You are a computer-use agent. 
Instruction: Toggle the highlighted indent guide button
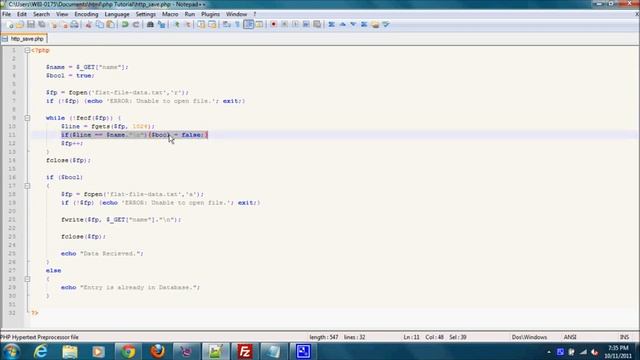pyautogui.click(x=248, y=24)
